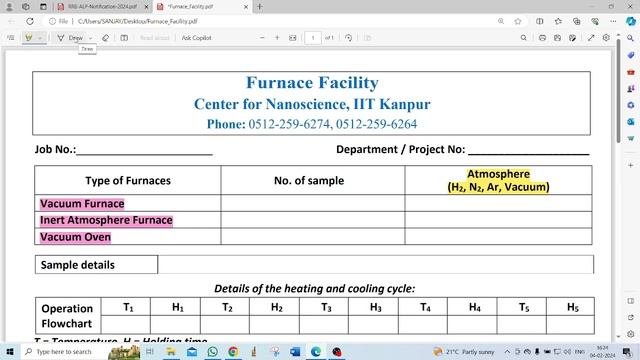Open Copilot sidebar icon

[631, 21]
